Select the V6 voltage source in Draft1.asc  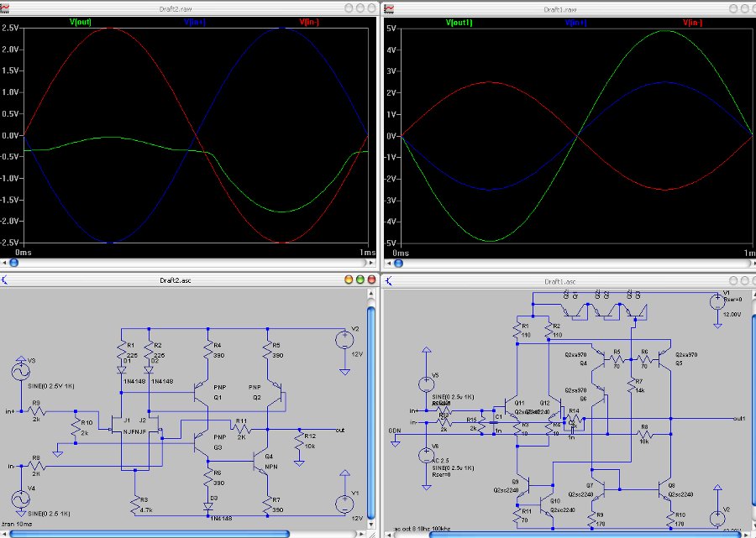pos(427,455)
